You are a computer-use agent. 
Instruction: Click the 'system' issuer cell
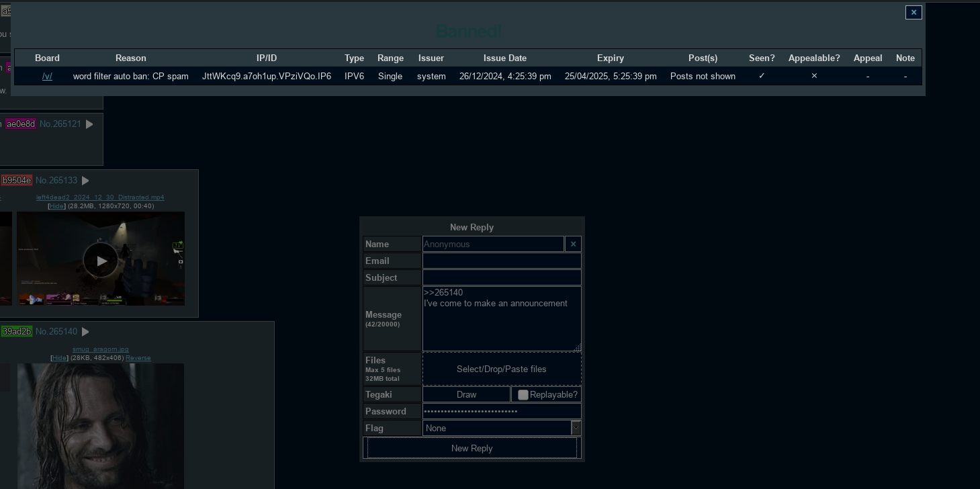(431, 76)
